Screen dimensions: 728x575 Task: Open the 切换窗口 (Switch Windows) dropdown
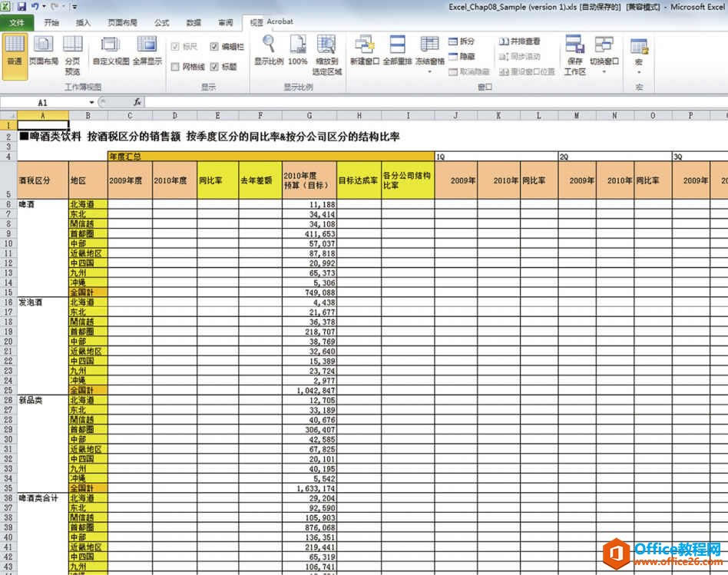tap(605, 71)
